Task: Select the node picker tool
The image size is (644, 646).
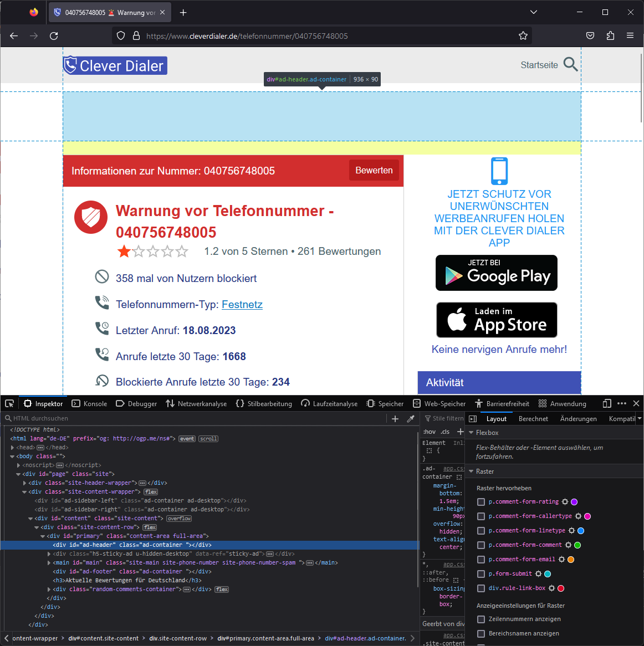Action: [9, 403]
